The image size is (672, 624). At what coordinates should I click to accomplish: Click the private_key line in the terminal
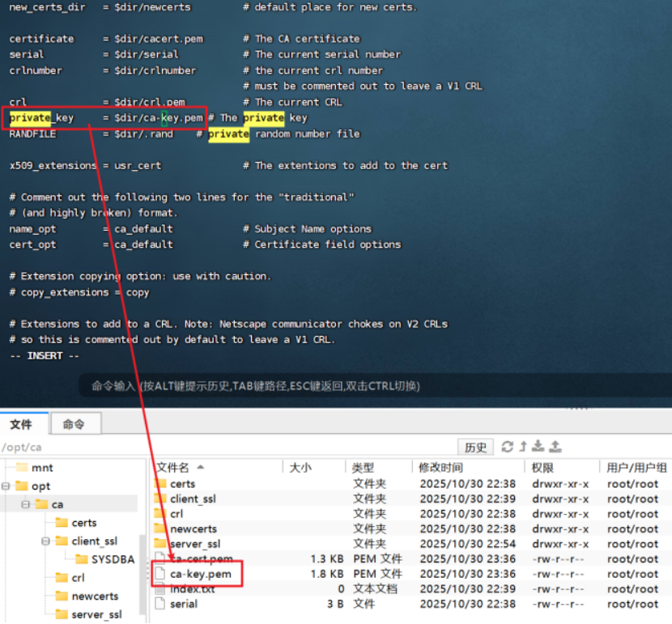(x=158, y=118)
